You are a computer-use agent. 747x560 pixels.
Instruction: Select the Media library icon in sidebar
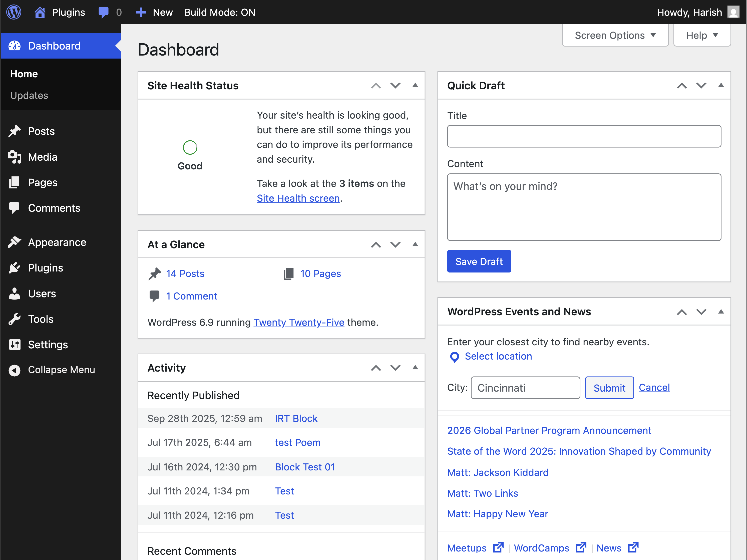coord(15,157)
